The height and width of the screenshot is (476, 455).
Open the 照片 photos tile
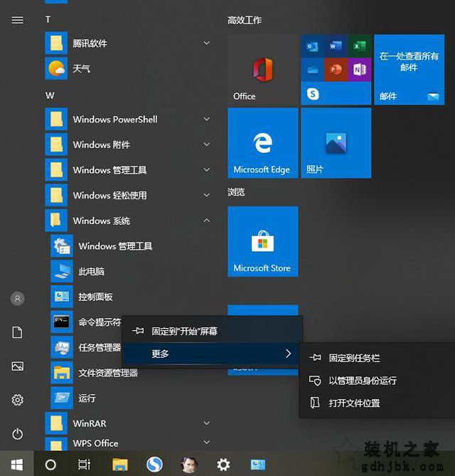(336, 143)
